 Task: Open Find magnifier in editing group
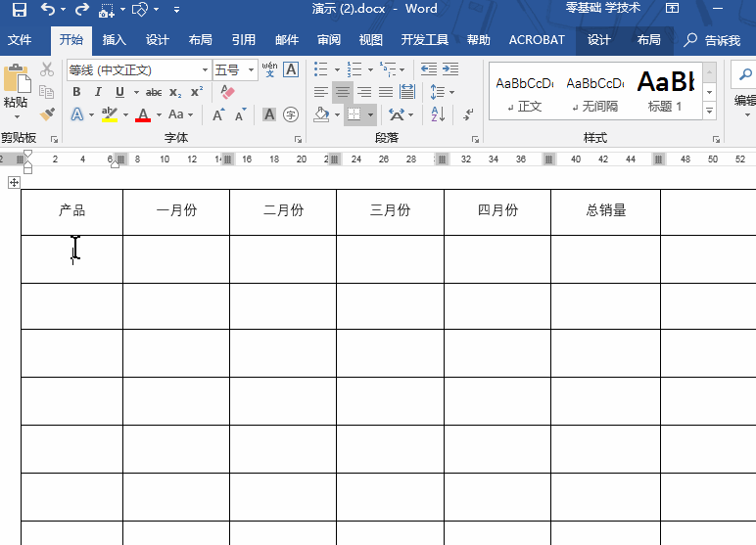(x=745, y=74)
